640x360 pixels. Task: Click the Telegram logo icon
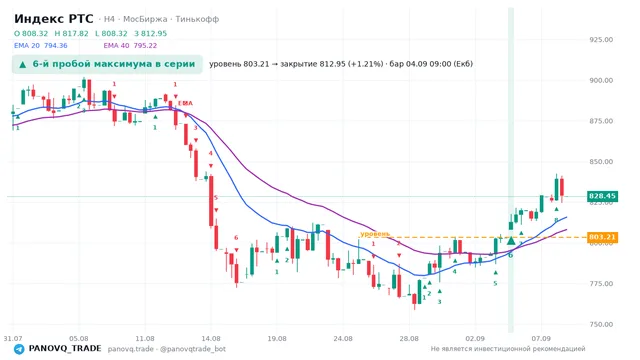pos(19,349)
